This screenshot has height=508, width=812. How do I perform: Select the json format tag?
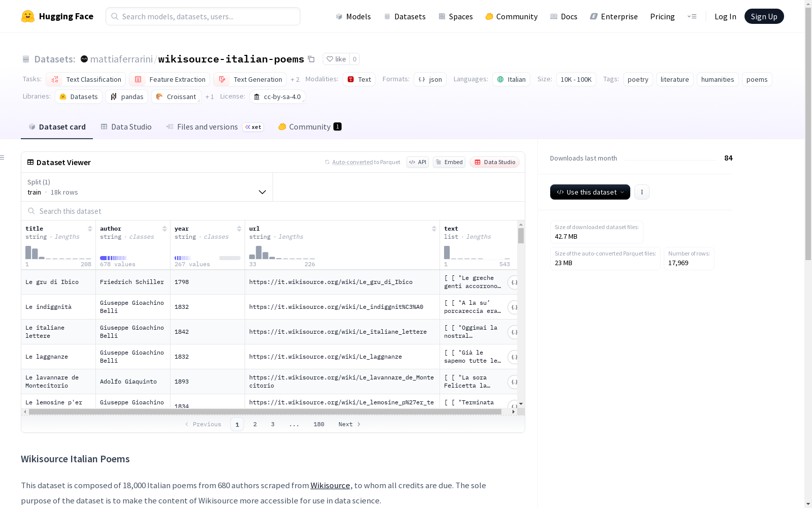pyautogui.click(x=430, y=79)
